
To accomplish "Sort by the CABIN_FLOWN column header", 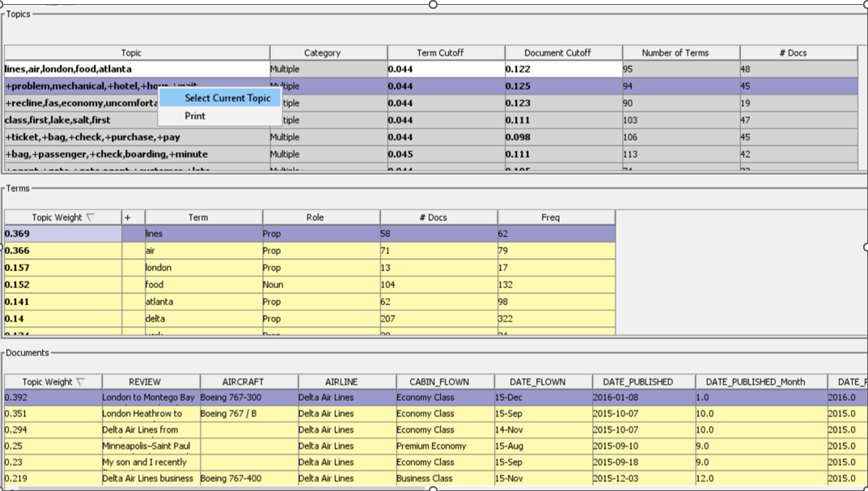I will (440, 381).
